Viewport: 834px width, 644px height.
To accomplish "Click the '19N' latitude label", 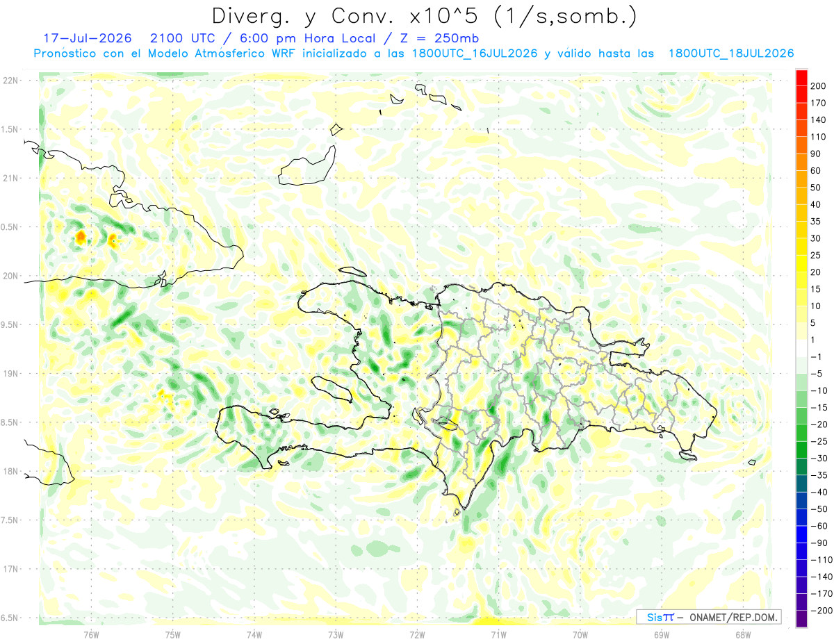I will [x=10, y=374].
